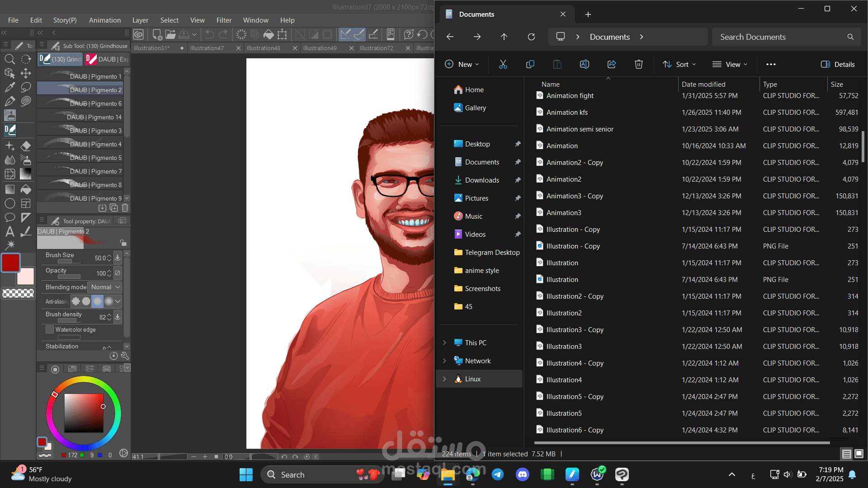Toggle the Details pane button

838,64
